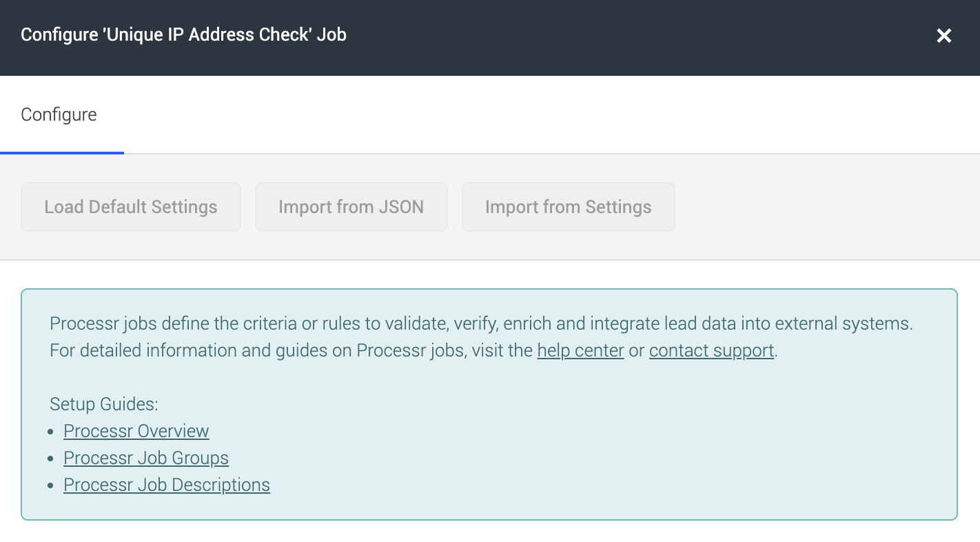Import configuration from existing settings
980x542 pixels.
(x=568, y=206)
